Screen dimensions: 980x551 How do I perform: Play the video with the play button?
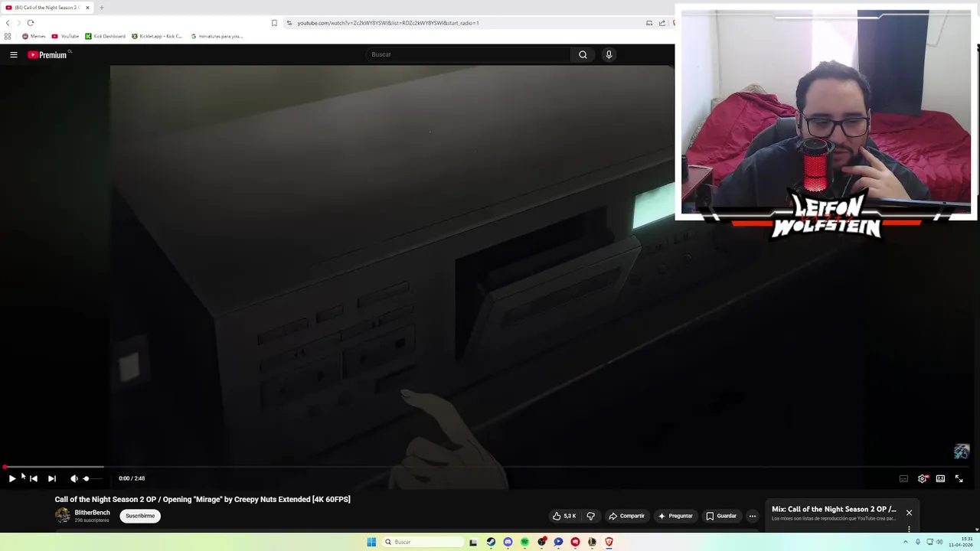click(x=12, y=478)
